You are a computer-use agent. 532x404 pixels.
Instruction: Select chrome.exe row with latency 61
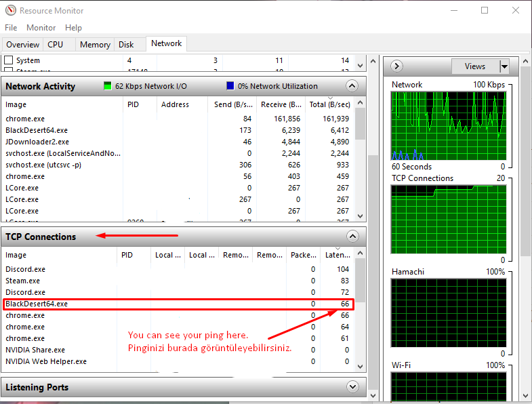178,338
